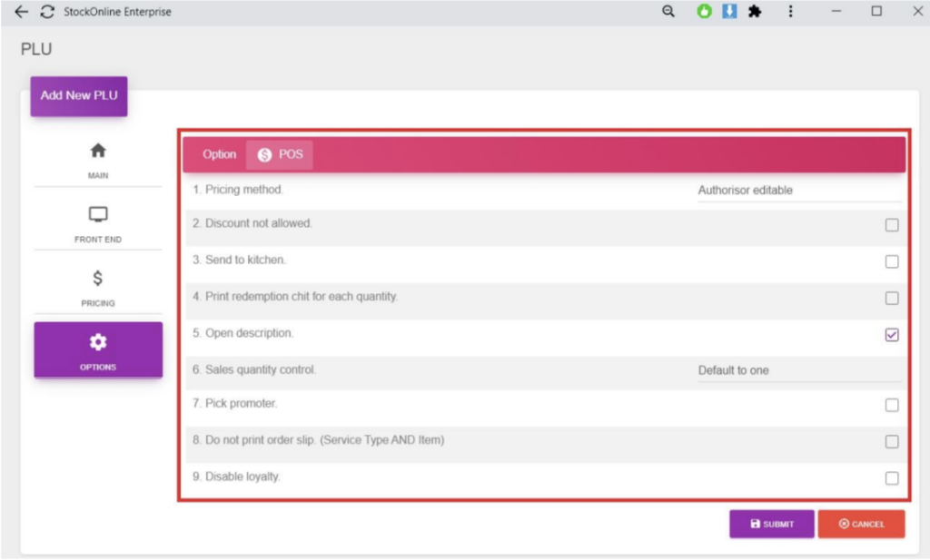Image resolution: width=930 pixels, height=560 pixels.
Task: Go to the Main home section
Action: pos(98,159)
